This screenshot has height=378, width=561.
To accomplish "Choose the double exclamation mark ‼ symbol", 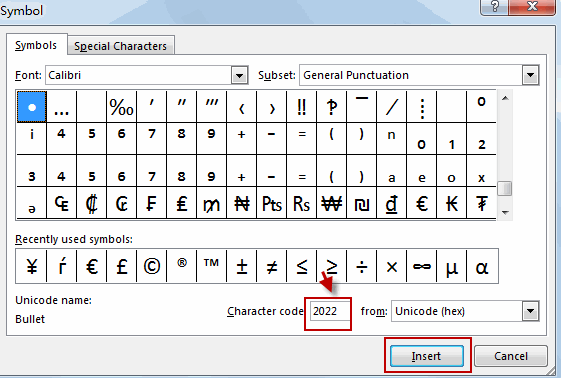I will (x=302, y=107).
